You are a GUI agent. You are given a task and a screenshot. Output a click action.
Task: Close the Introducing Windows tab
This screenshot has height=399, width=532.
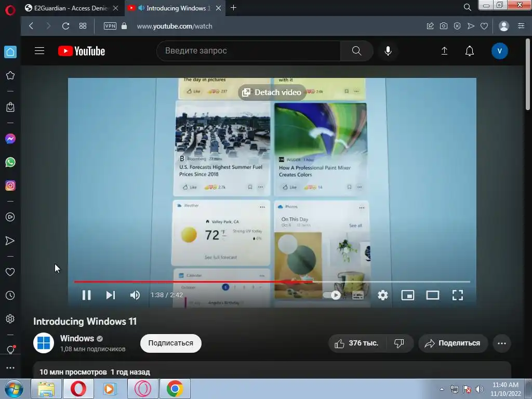[x=219, y=8]
